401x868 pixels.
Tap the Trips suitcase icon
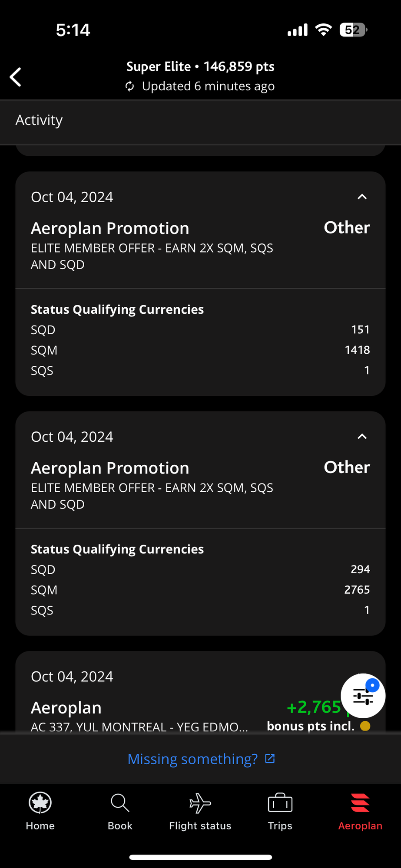pyautogui.click(x=280, y=803)
